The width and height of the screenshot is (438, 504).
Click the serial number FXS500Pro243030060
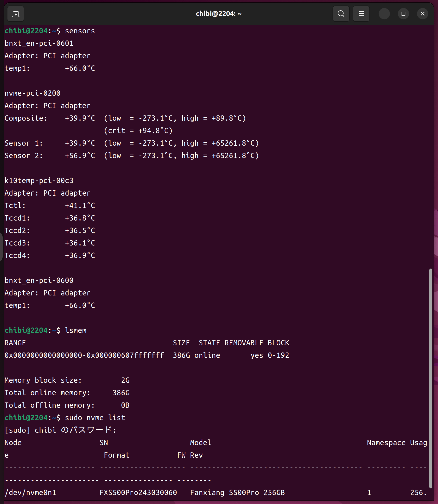138,493
